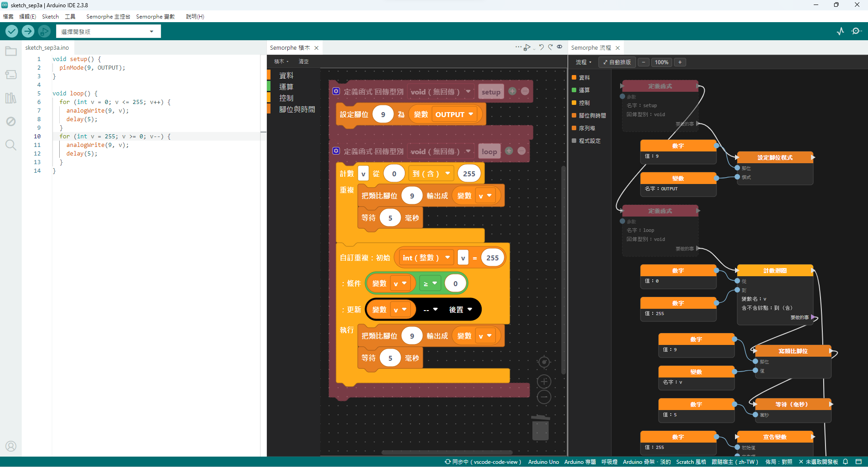The height and width of the screenshot is (467, 868).
Task: Toggle the preview eye icon in blocks panel
Action: click(560, 47)
